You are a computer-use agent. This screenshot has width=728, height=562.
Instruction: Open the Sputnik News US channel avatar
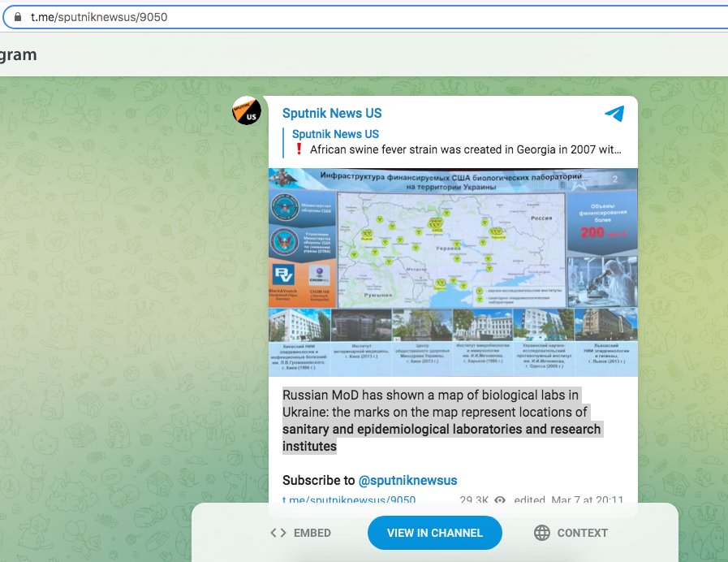247,110
